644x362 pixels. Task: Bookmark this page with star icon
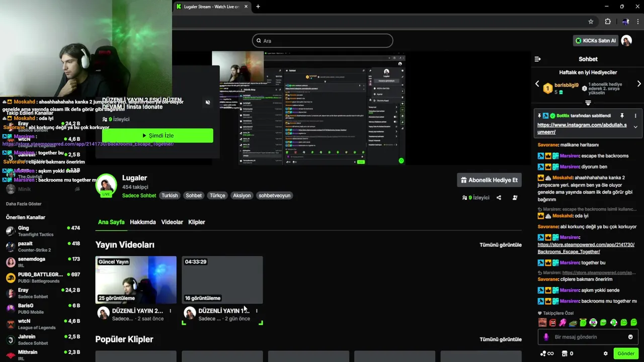[x=591, y=22]
